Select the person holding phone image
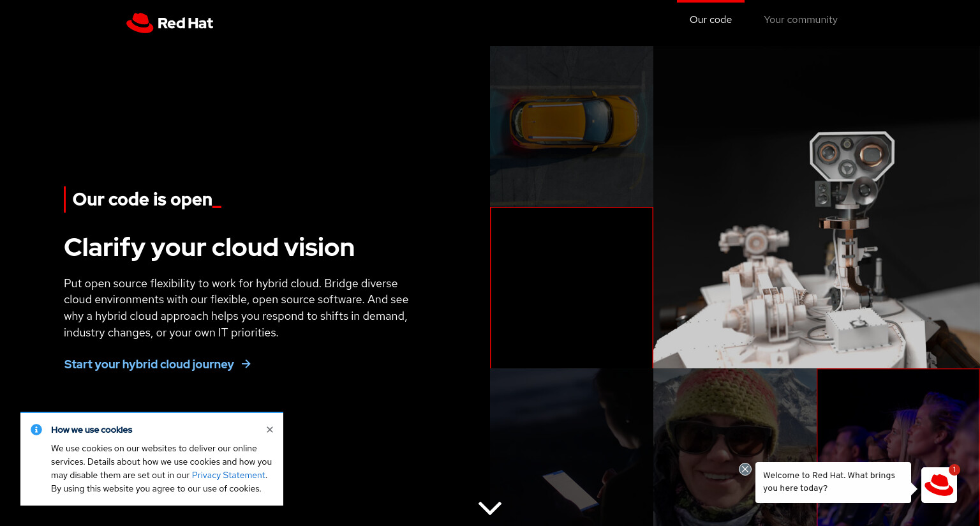Viewport: 980px width, 526px height. coord(572,447)
